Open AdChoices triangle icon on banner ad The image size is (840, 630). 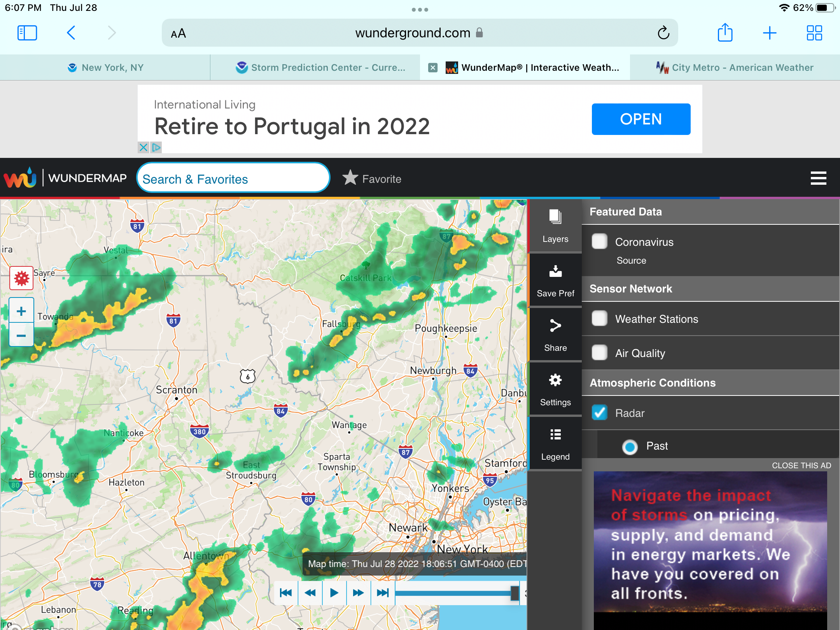[156, 147]
